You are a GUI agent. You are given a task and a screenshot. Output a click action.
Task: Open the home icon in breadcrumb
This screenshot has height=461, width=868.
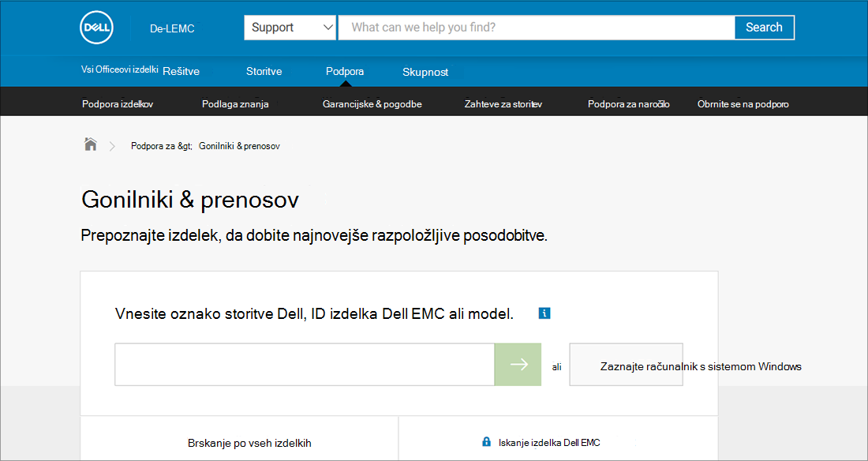[x=90, y=144]
